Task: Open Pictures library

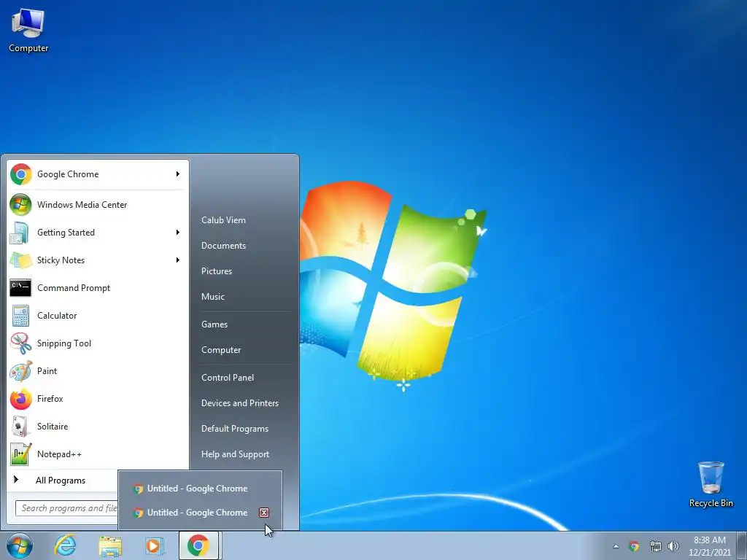Action: [x=217, y=271]
